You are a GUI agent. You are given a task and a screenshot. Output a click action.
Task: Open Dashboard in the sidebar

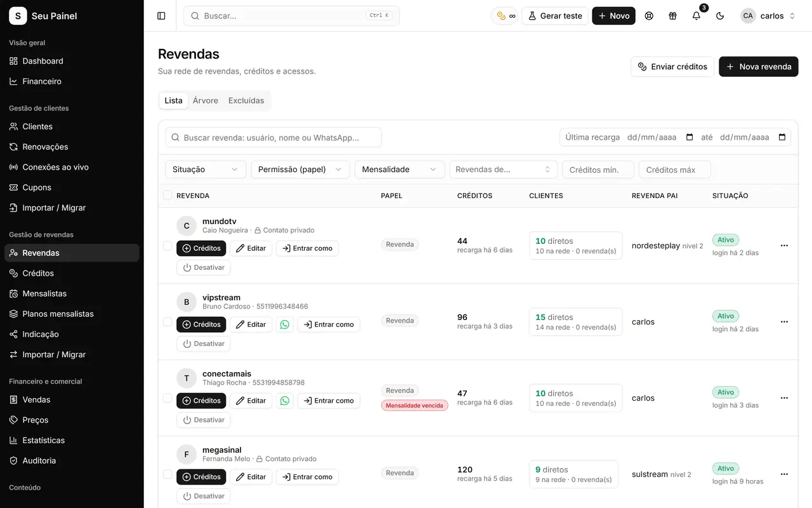pyautogui.click(x=72, y=61)
